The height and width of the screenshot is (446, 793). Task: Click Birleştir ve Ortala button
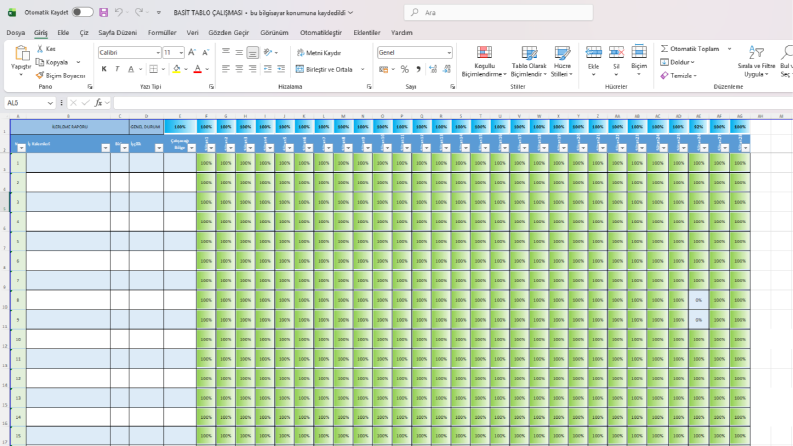[x=324, y=69]
